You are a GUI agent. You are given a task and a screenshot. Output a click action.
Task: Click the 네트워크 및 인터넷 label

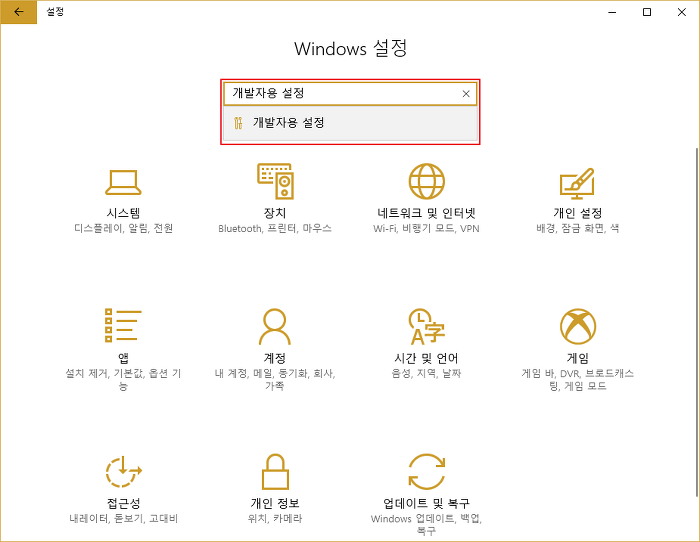click(426, 213)
